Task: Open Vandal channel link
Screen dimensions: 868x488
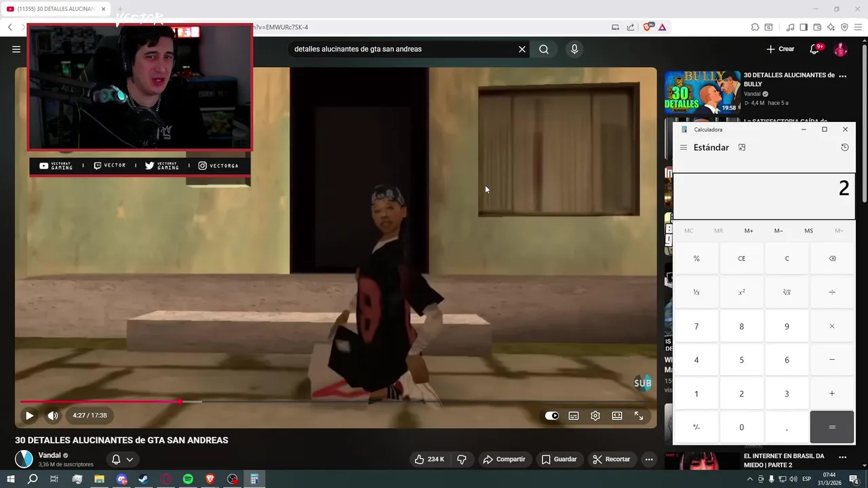Action: [50, 455]
